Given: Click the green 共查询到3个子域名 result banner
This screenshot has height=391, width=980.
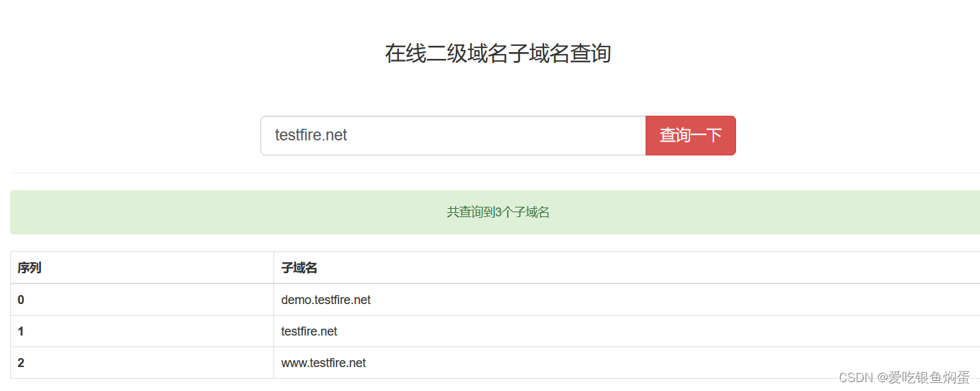Looking at the screenshot, I should click(495, 212).
